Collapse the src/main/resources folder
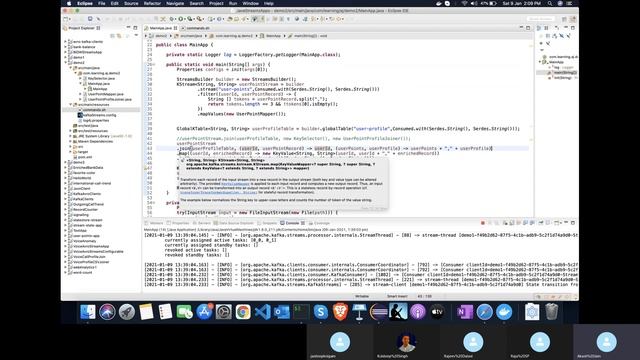The width and height of the screenshot is (640, 360). click(x=70, y=104)
